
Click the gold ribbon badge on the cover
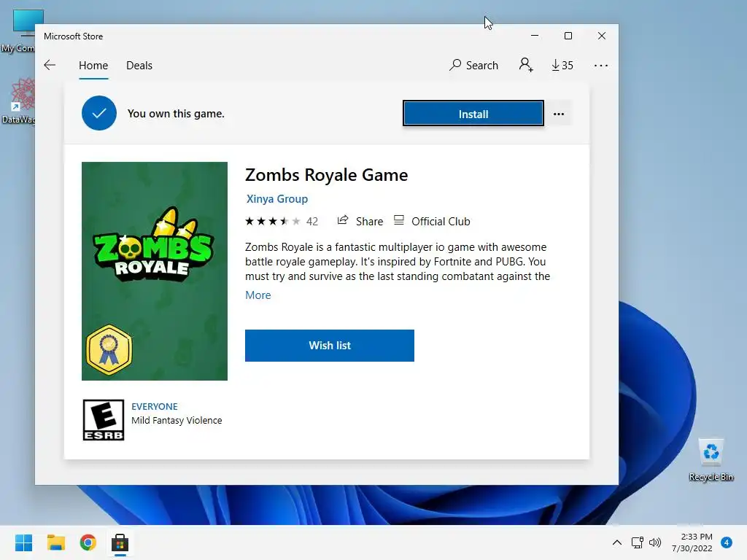point(109,350)
